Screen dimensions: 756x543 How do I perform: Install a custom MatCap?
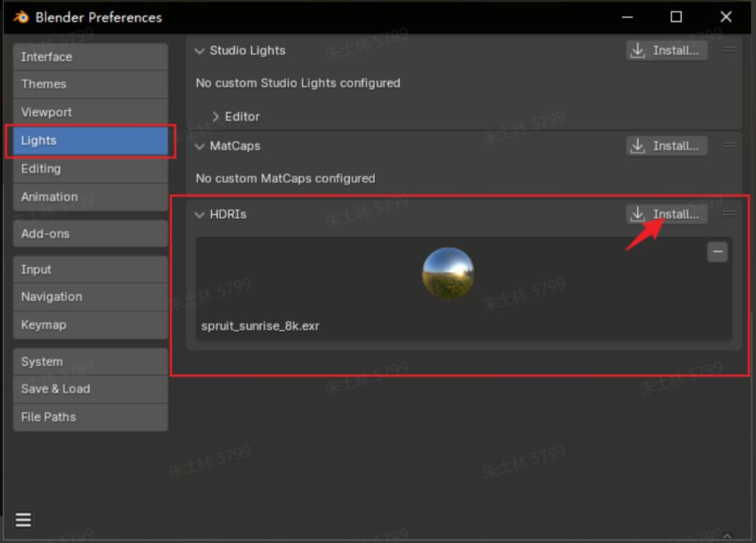[x=667, y=146]
